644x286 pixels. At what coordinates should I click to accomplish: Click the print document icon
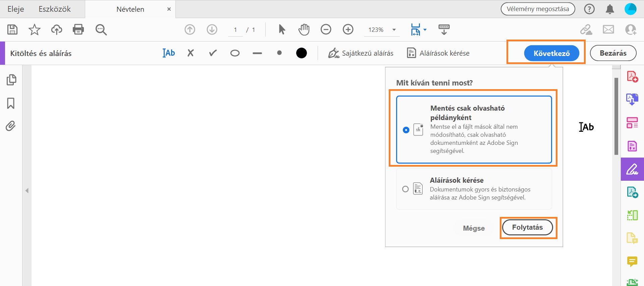pos(78,30)
